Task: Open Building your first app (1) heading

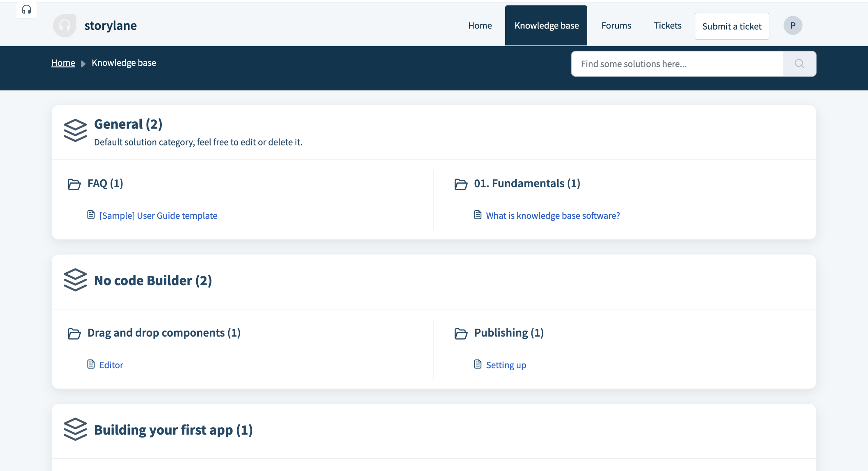Action: 173,430
